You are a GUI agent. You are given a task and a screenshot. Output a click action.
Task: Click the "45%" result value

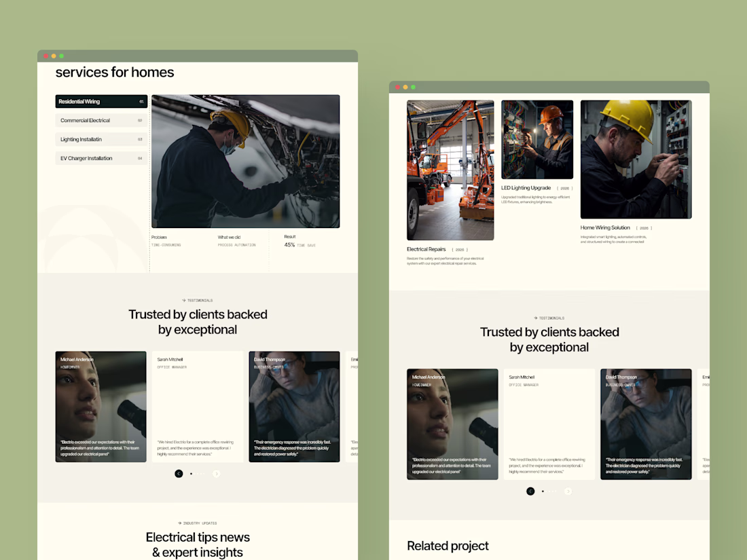point(290,245)
